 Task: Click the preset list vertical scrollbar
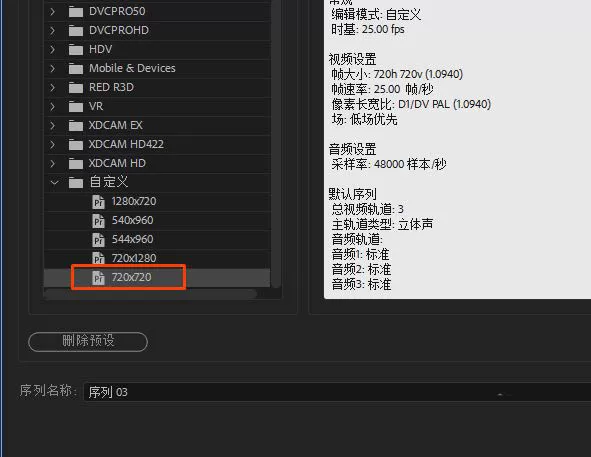coord(276,144)
